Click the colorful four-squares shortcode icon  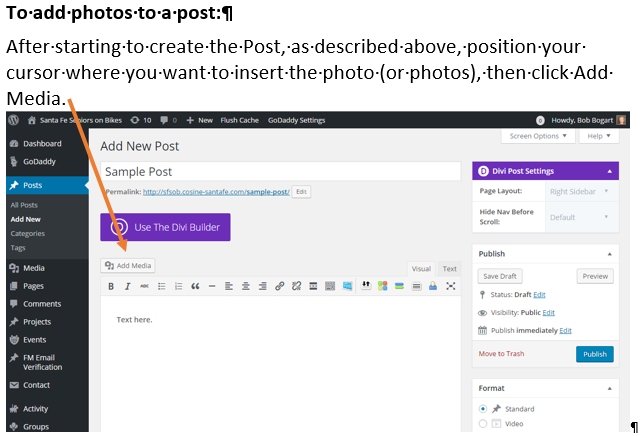coord(383,286)
